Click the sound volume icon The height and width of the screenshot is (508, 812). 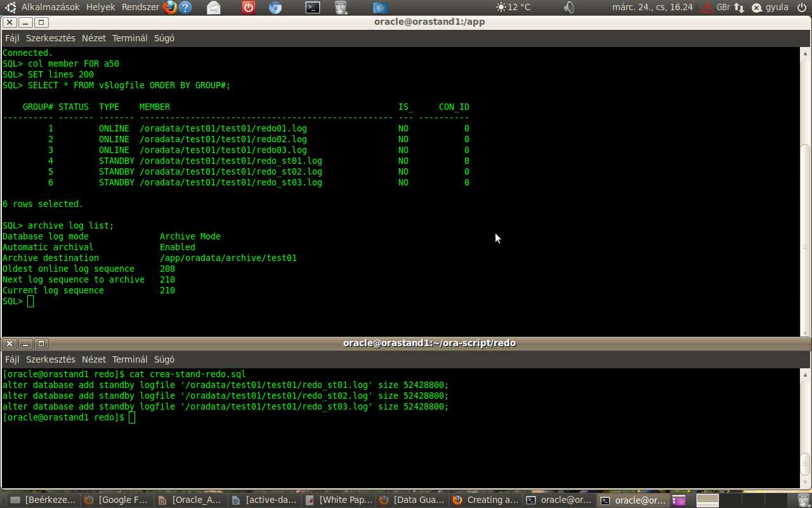[x=569, y=8]
